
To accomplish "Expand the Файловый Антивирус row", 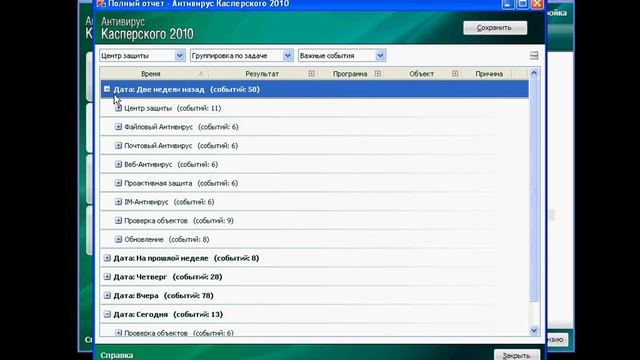I will (x=118, y=127).
